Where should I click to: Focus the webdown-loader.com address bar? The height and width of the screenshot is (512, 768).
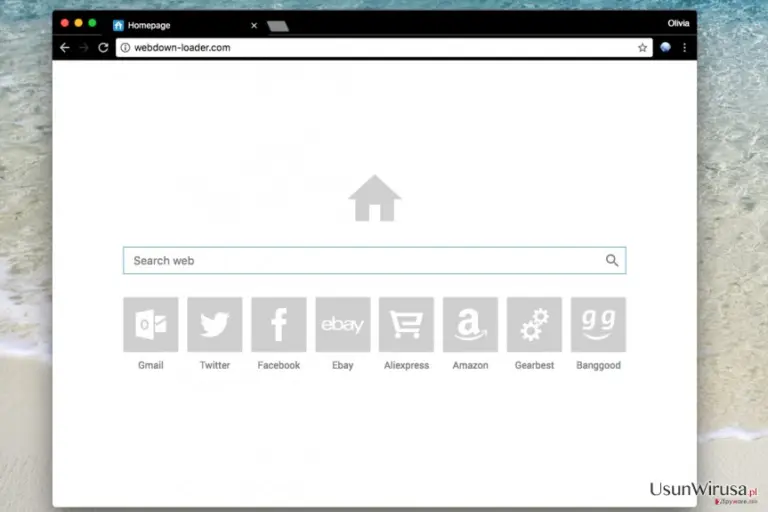coord(384,48)
